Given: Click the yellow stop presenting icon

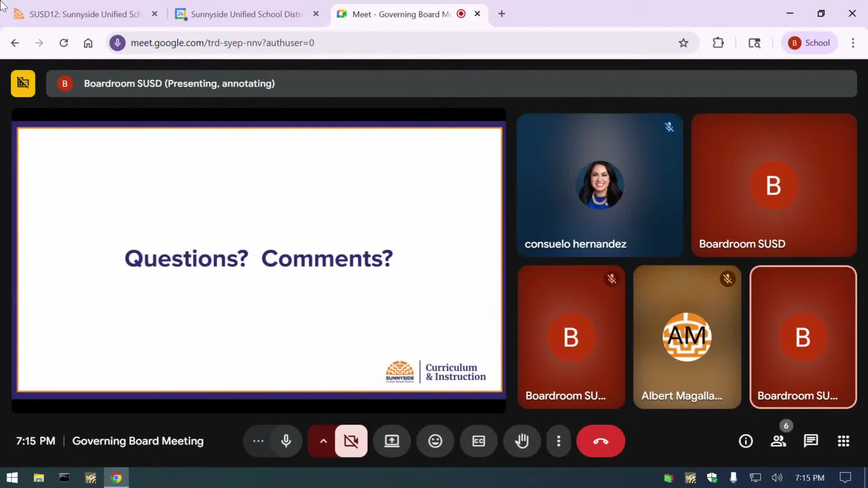Looking at the screenshot, I should (23, 84).
